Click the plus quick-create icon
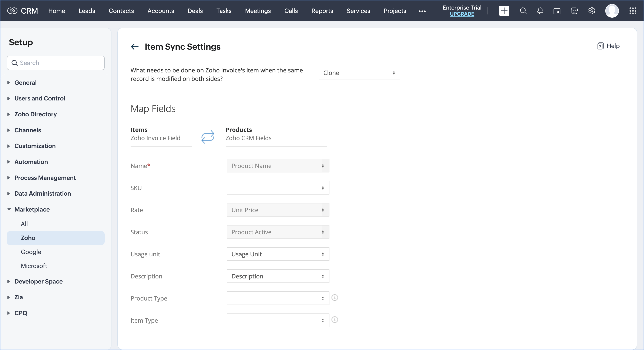The image size is (644, 350). 504,11
